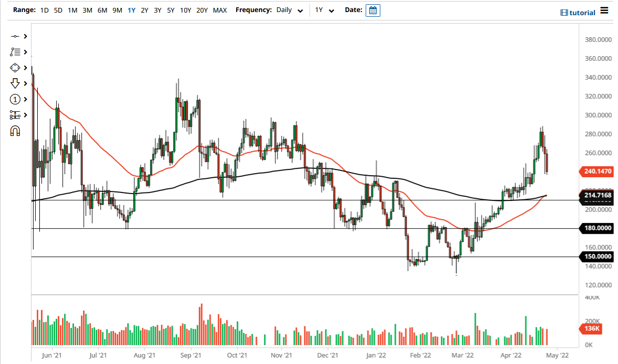
Task: Click the 10Y range link
Action: tap(185, 9)
